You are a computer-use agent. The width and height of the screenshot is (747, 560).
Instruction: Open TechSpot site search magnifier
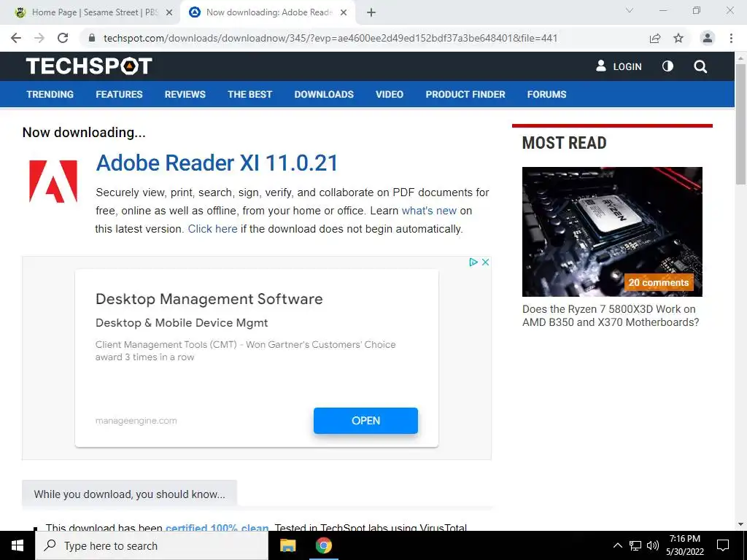click(x=700, y=66)
